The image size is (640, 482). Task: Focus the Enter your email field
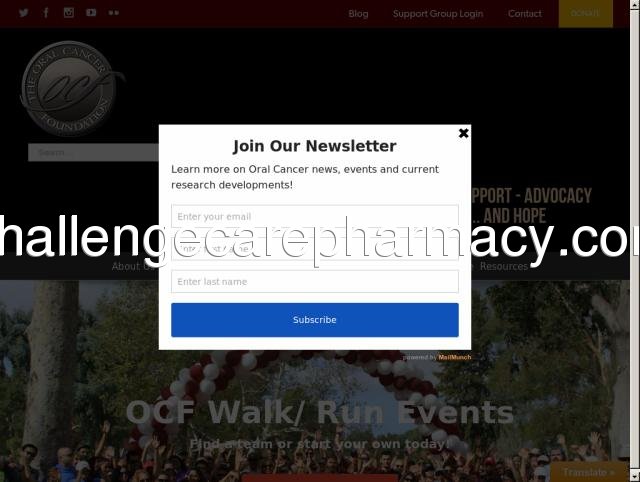pyautogui.click(x=315, y=216)
